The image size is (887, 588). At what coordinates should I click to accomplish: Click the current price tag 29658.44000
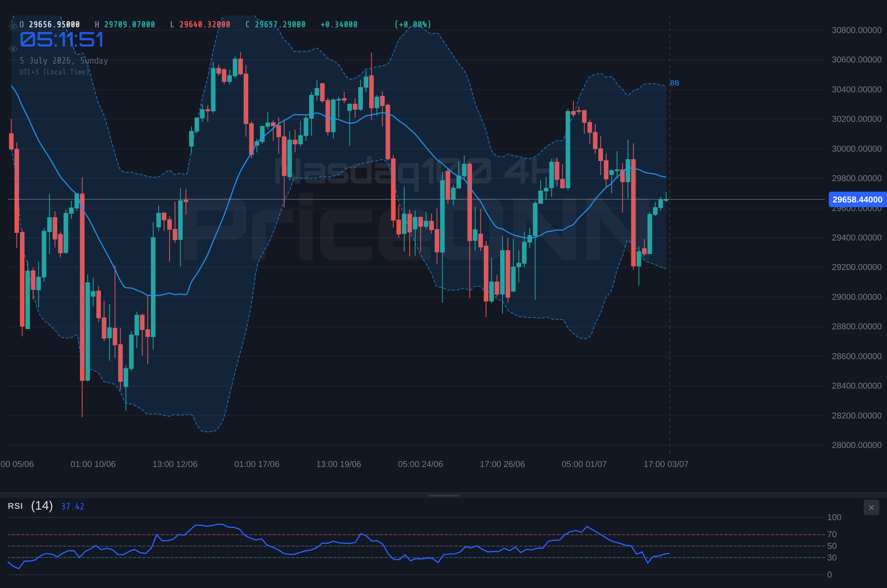pyautogui.click(x=858, y=199)
